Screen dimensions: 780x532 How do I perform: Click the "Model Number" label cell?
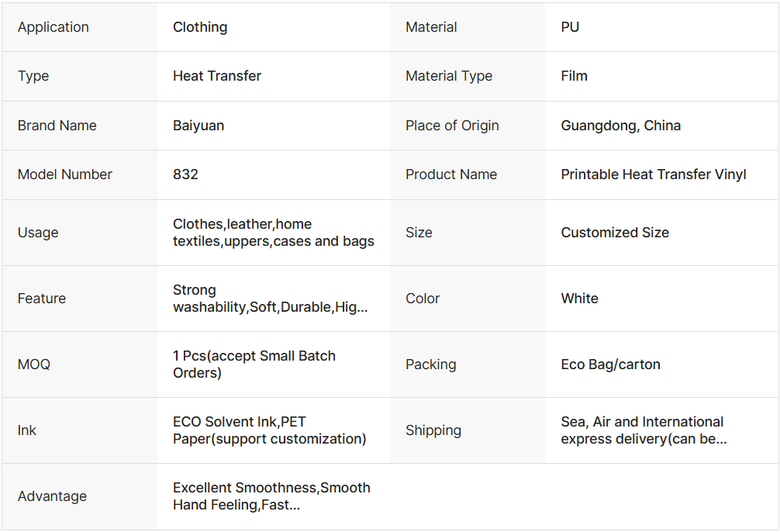[65, 174]
